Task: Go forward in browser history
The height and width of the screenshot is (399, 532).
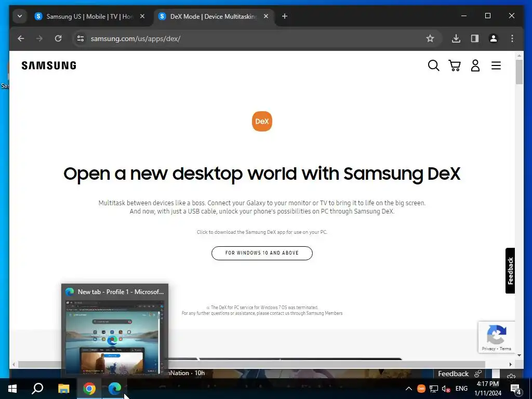Action: [x=39, y=38]
